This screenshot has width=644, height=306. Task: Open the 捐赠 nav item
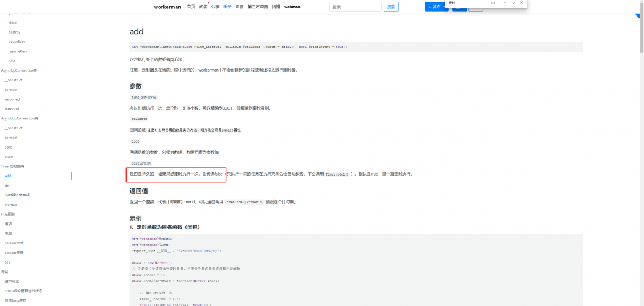coord(276,7)
